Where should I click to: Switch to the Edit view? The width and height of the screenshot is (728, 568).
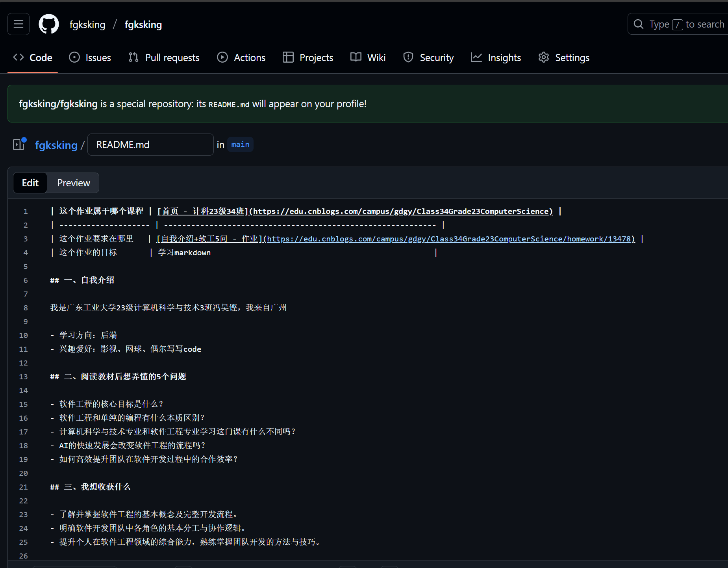(x=30, y=183)
